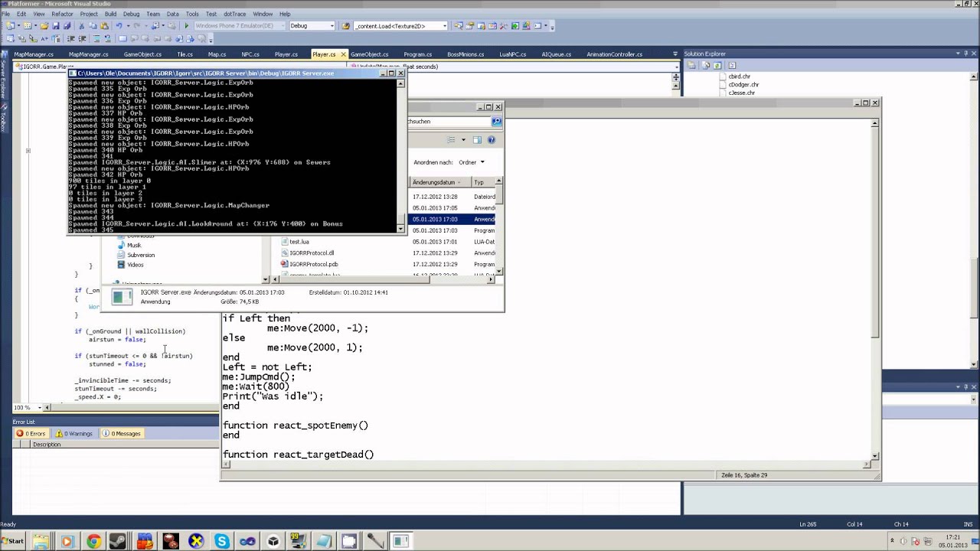Start debugging with the green play icon
Image resolution: width=980 pixels, height=551 pixels.
coord(186,26)
